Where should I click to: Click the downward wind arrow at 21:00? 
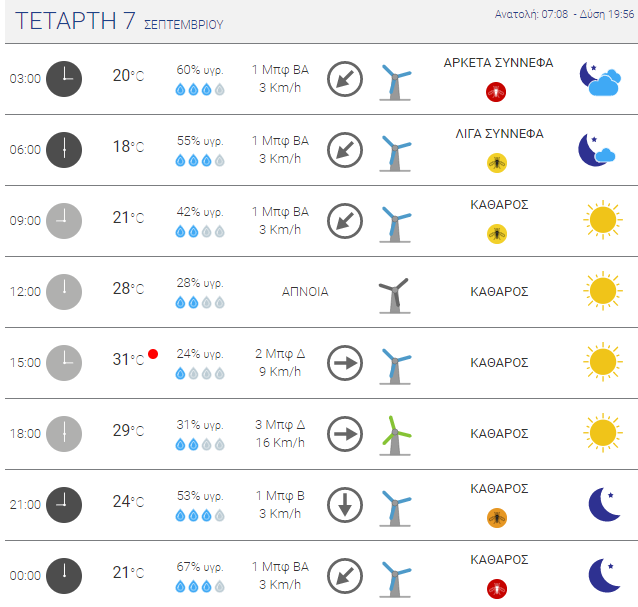(345, 505)
